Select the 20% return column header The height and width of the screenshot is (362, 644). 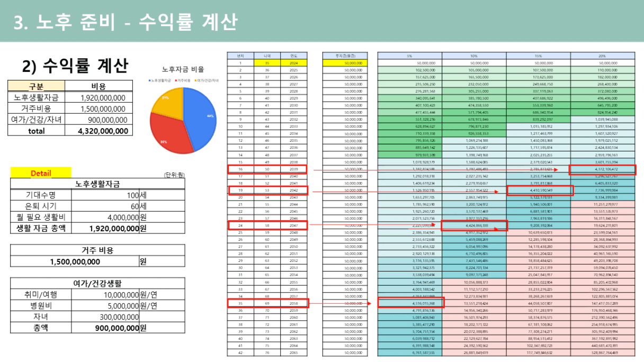point(602,56)
